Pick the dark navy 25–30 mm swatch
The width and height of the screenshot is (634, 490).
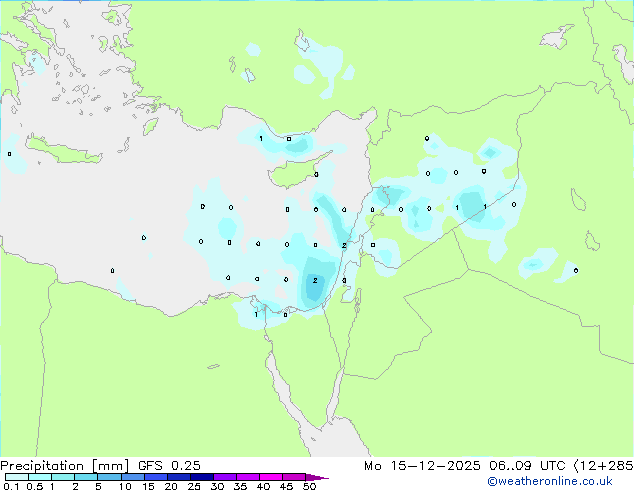click(x=201, y=477)
